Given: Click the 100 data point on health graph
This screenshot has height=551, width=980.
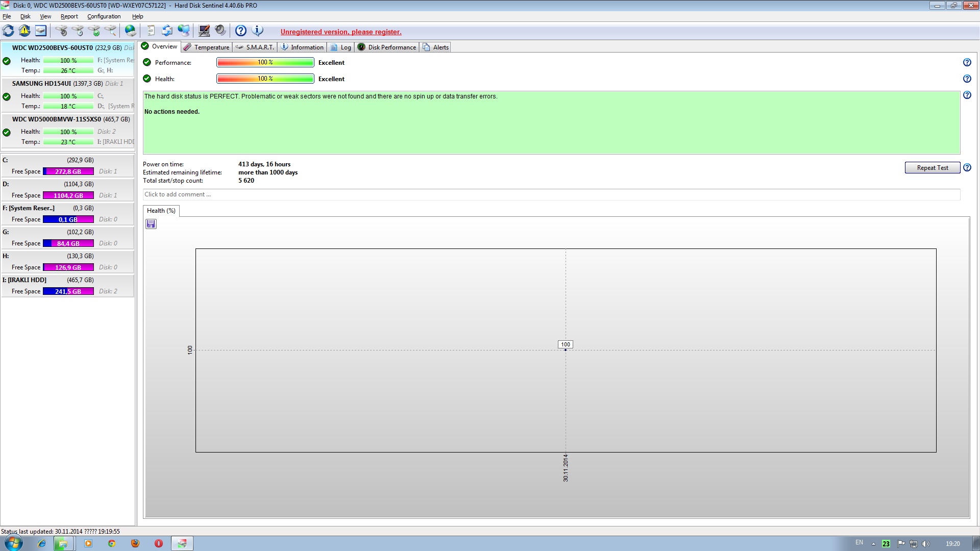Looking at the screenshot, I should click(566, 349).
